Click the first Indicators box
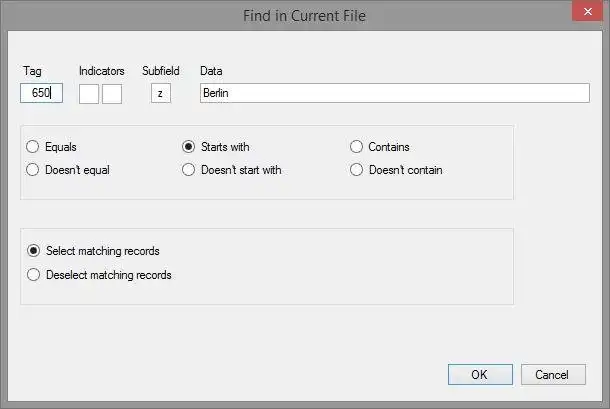The width and height of the screenshot is (610, 409). [x=89, y=93]
